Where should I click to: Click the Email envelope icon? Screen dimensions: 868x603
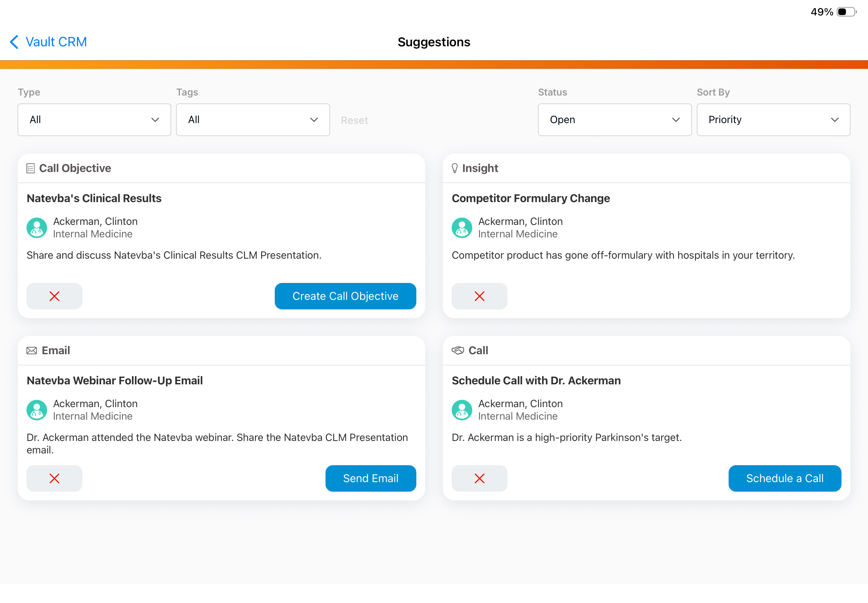pos(32,351)
